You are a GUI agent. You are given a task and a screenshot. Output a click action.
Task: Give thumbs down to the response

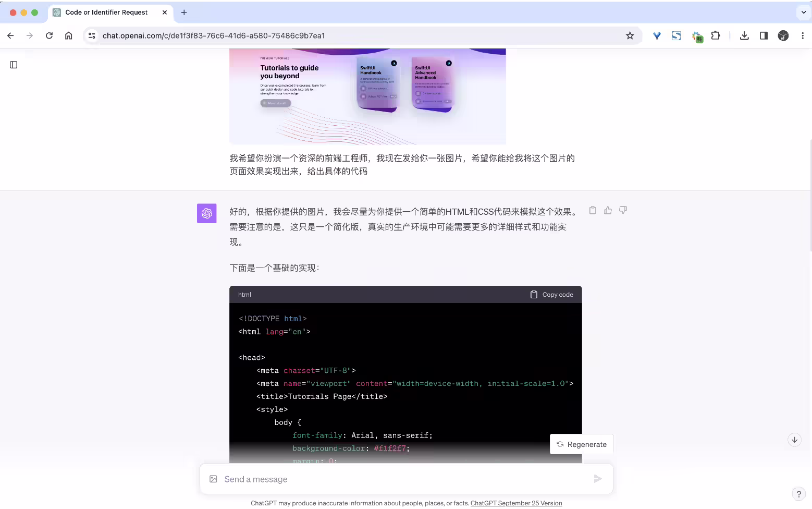point(623,210)
